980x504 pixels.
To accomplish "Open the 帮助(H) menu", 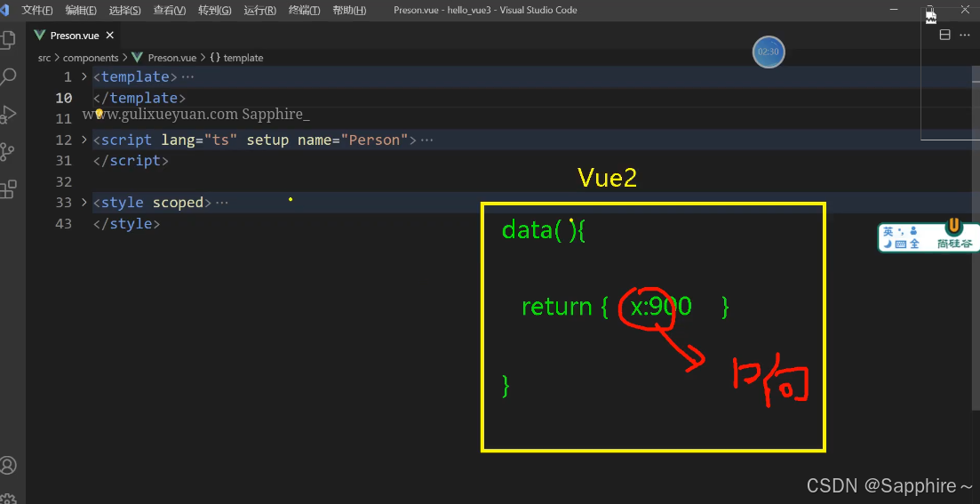I will 349,11.
